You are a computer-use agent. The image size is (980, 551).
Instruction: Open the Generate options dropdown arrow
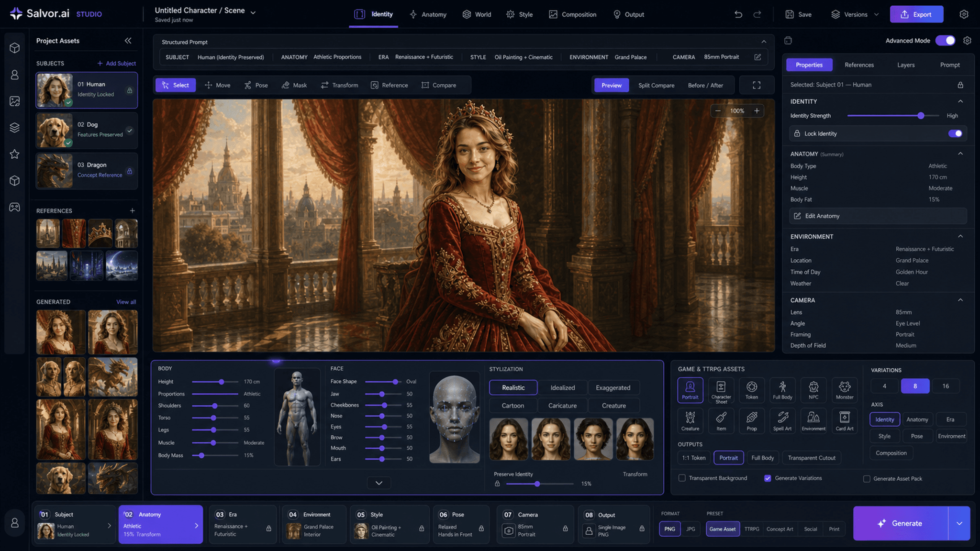point(959,523)
